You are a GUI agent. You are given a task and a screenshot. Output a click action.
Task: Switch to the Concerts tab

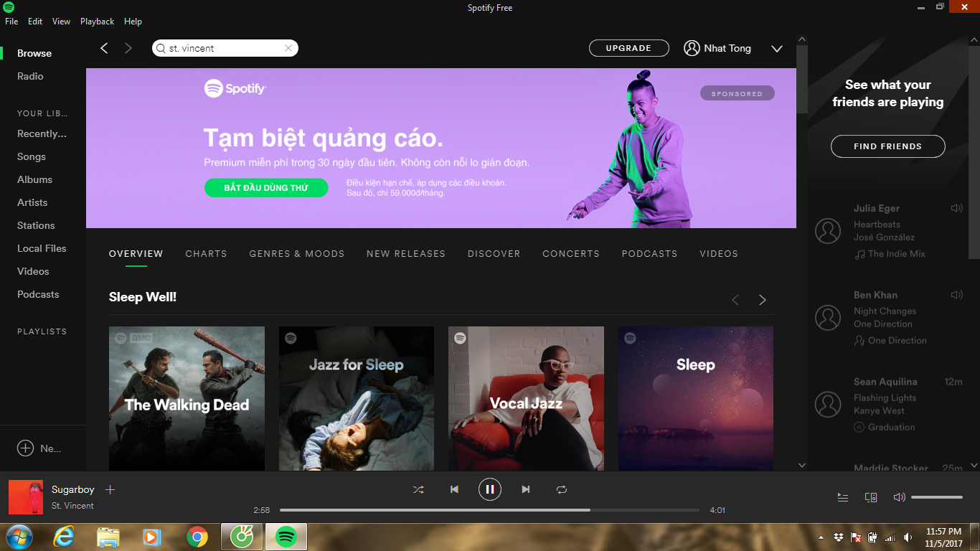point(571,254)
